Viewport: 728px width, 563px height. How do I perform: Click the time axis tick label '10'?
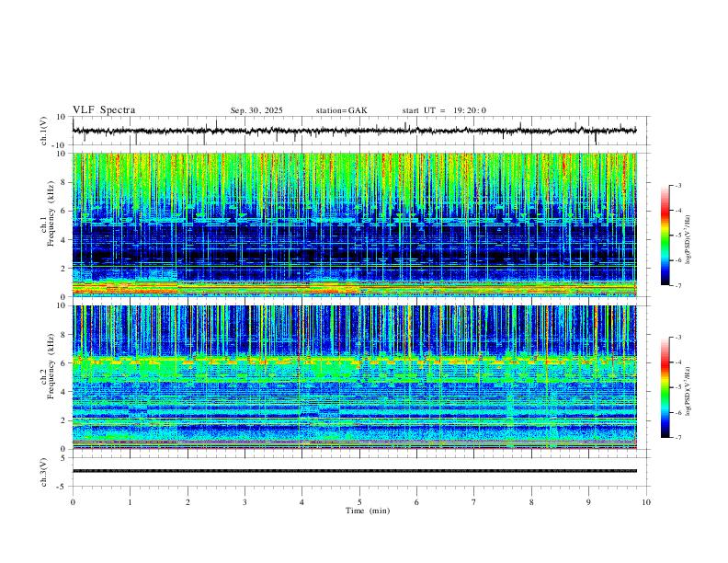coord(646,502)
